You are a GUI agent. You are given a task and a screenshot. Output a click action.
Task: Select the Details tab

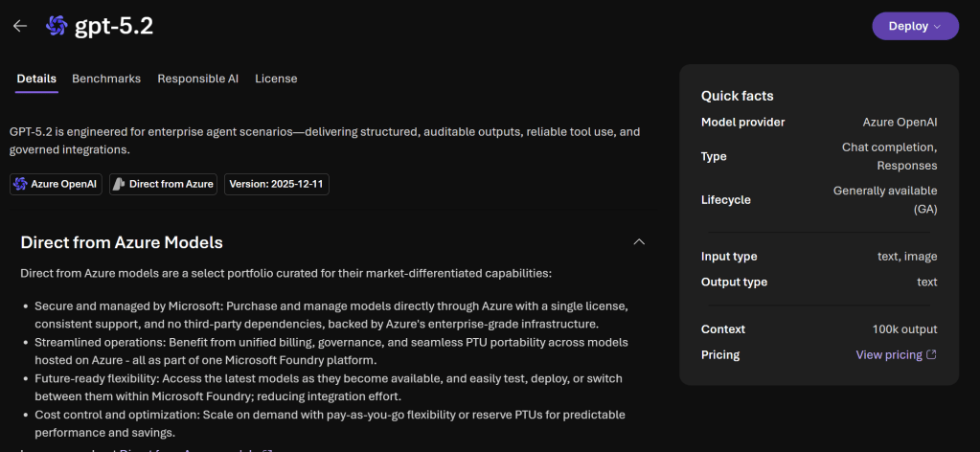pos(36,79)
